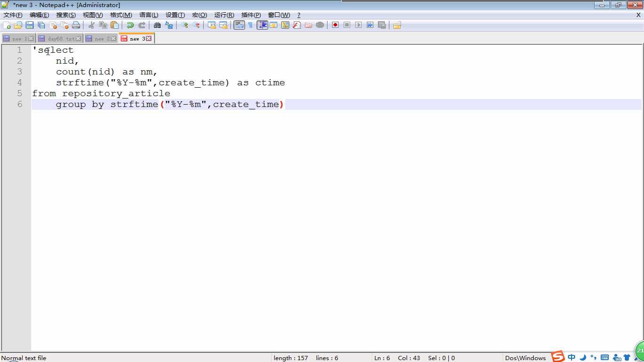Open the 文件(F) menu
Image resolution: width=644 pixels, height=362 pixels.
point(13,15)
